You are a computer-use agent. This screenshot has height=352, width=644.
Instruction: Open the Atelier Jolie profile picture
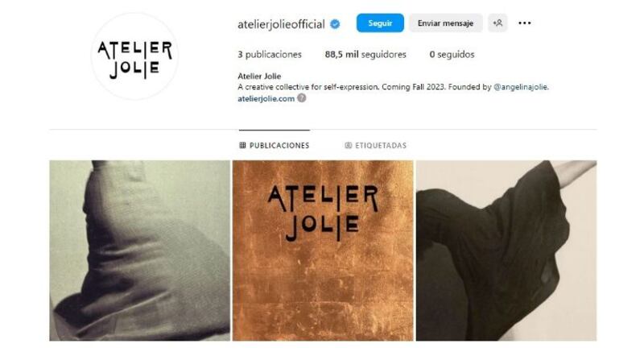[x=134, y=56]
